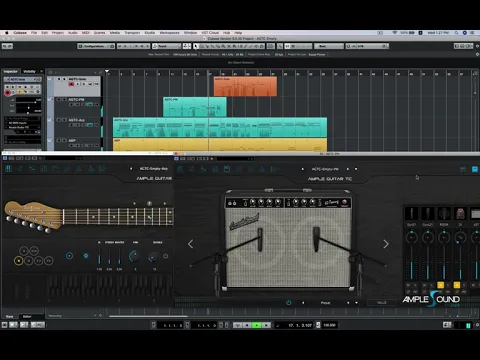Click Stop in the transport bar
This screenshot has width=480, height=360.
point(247,325)
